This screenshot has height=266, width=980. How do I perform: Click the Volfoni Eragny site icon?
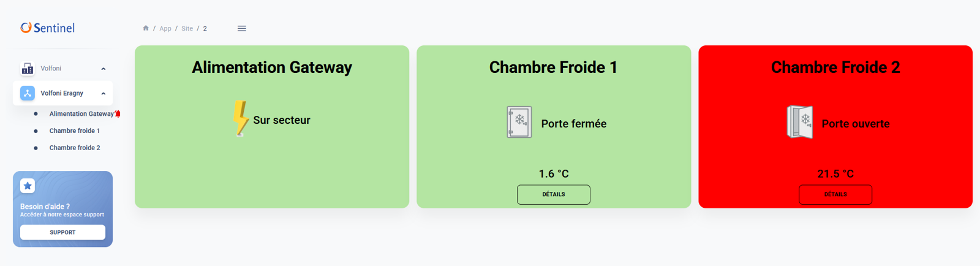tap(28, 93)
